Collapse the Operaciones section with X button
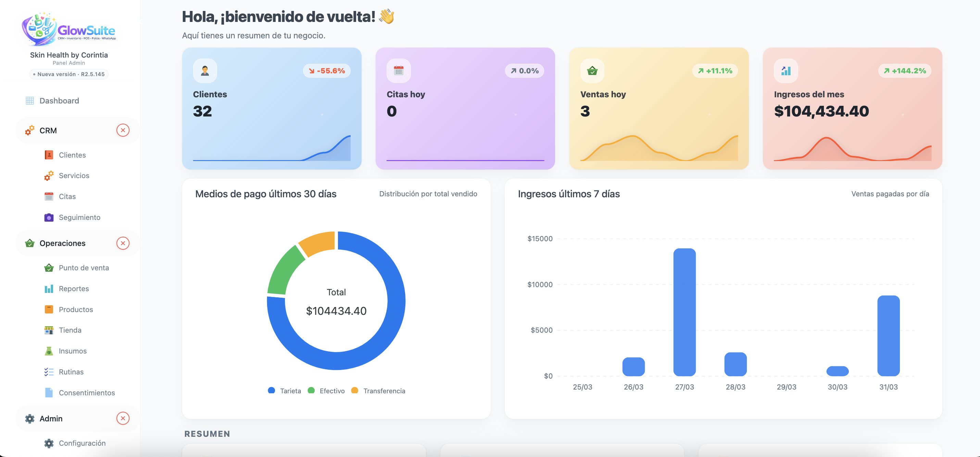 pyautogui.click(x=123, y=243)
